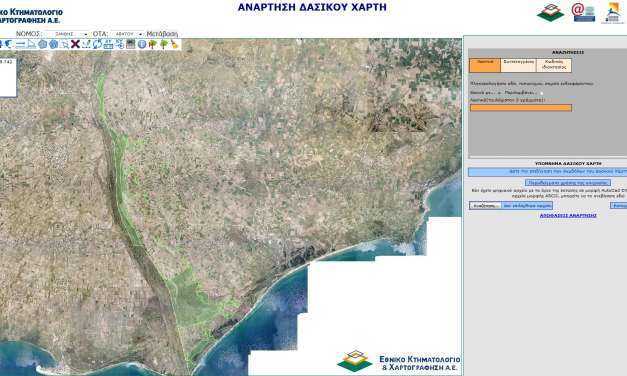Click the second green tree icon
The image size is (627, 376).
[x=164, y=44]
